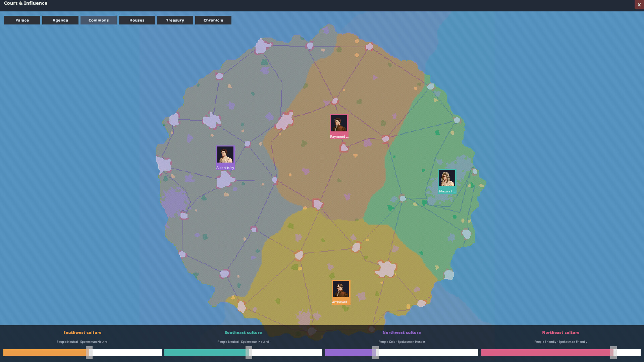Click the Court & Influence window title
Viewport: 644px width, 362px height.
(x=26, y=3)
